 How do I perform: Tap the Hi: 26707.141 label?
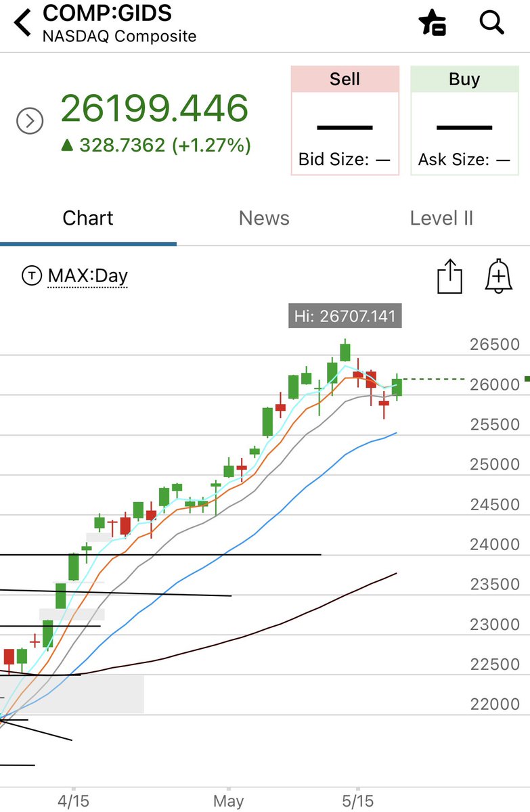tap(345, 316)
